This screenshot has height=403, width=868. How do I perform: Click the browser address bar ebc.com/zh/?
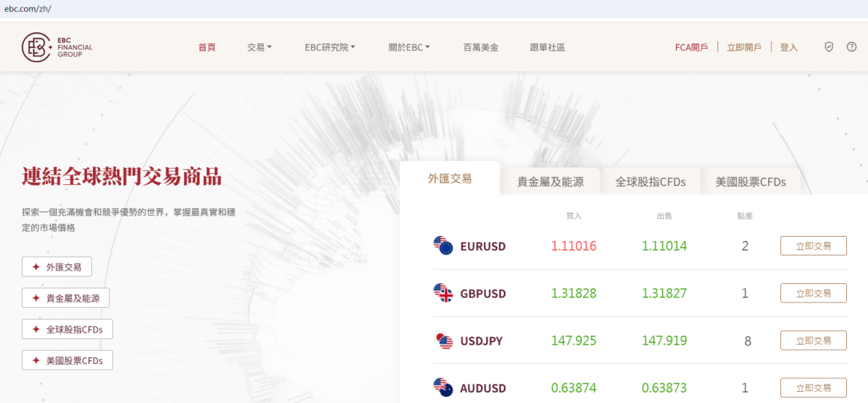click(434, 9)
